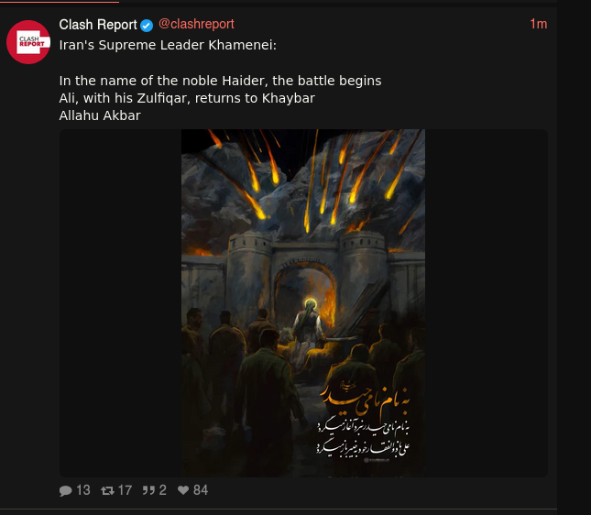
Task: Open the 1m timestamp permalink
Action: point(538,24)
